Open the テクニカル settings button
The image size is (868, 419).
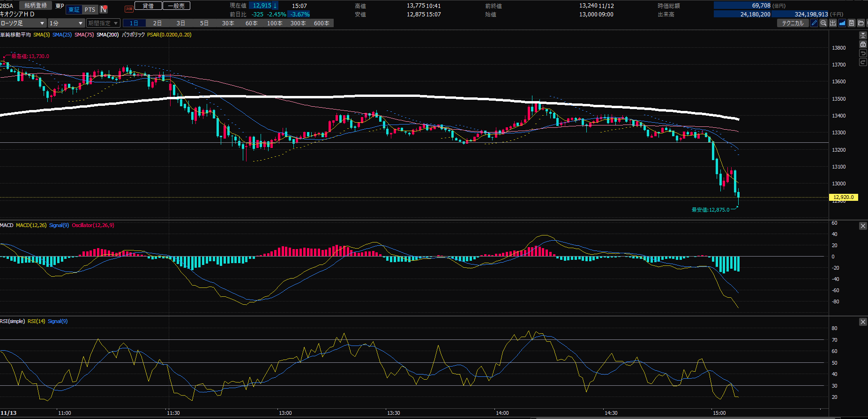793,23
